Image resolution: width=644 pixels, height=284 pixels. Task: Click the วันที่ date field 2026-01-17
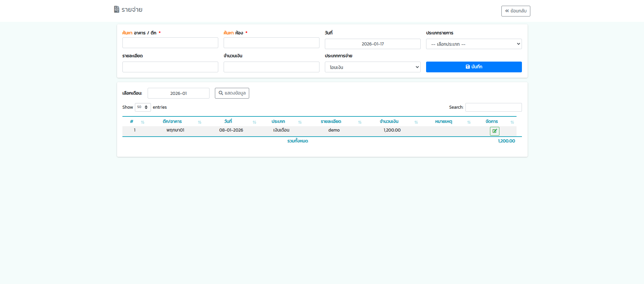373,44
